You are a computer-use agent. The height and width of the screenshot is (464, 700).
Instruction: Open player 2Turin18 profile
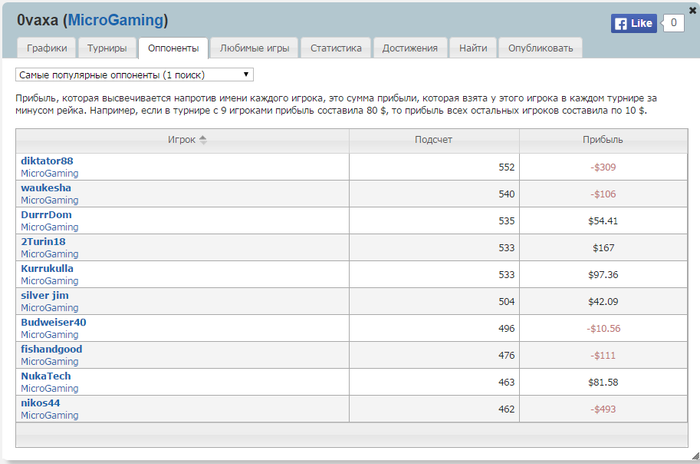tap(43, 242)
